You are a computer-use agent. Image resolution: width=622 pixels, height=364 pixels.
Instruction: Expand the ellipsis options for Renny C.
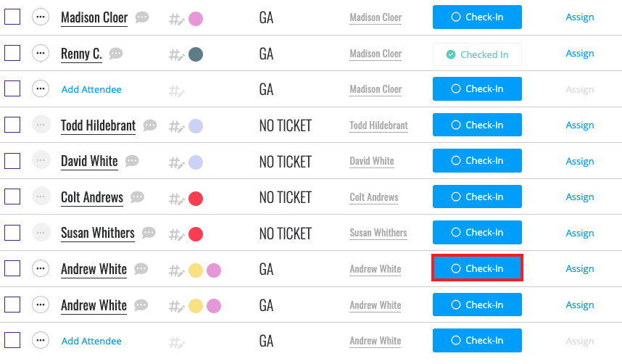41,53
